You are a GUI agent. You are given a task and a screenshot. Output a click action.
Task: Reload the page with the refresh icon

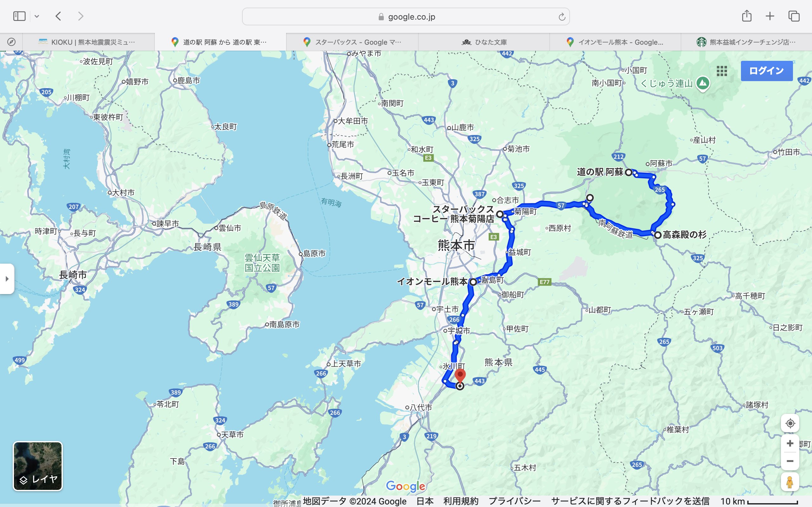click(x=562, y=17)
